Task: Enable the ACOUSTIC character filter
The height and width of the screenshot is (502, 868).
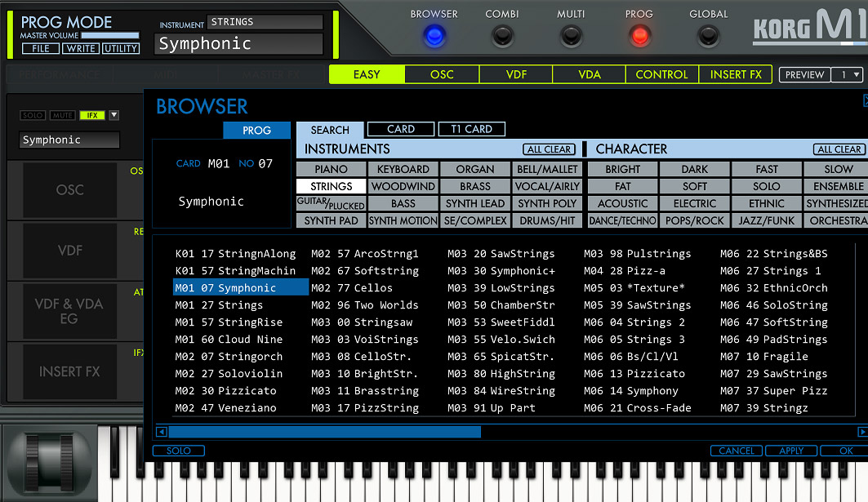Action: point(622,204)
